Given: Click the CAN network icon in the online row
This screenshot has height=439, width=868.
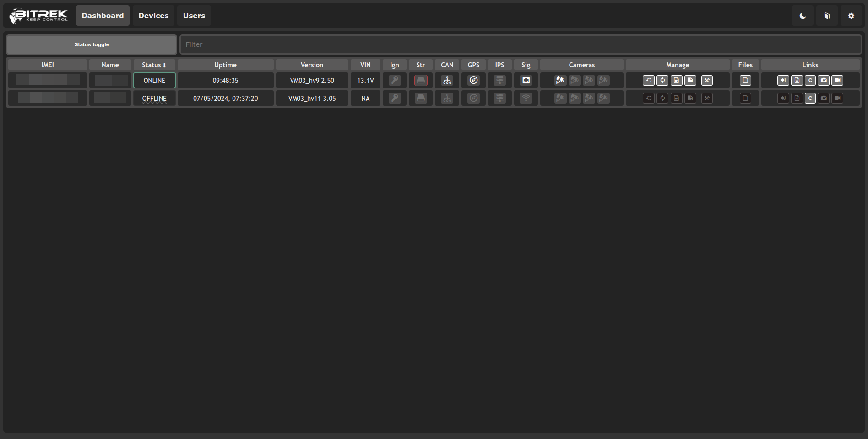Looking at the screenshot, I should [447, 81].
